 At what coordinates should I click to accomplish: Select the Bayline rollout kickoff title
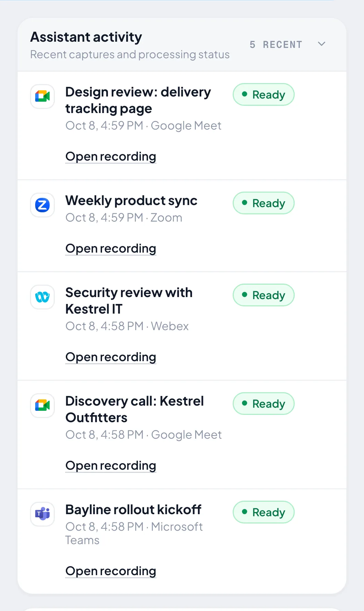click(133, 510)
